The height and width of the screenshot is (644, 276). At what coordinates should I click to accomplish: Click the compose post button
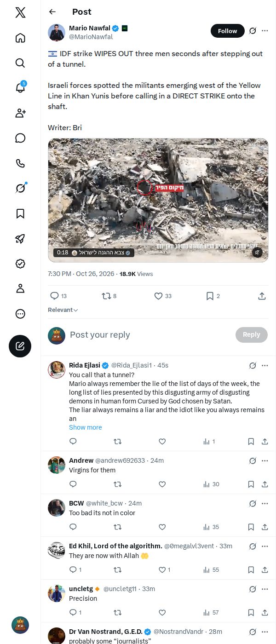click(20, 346)
